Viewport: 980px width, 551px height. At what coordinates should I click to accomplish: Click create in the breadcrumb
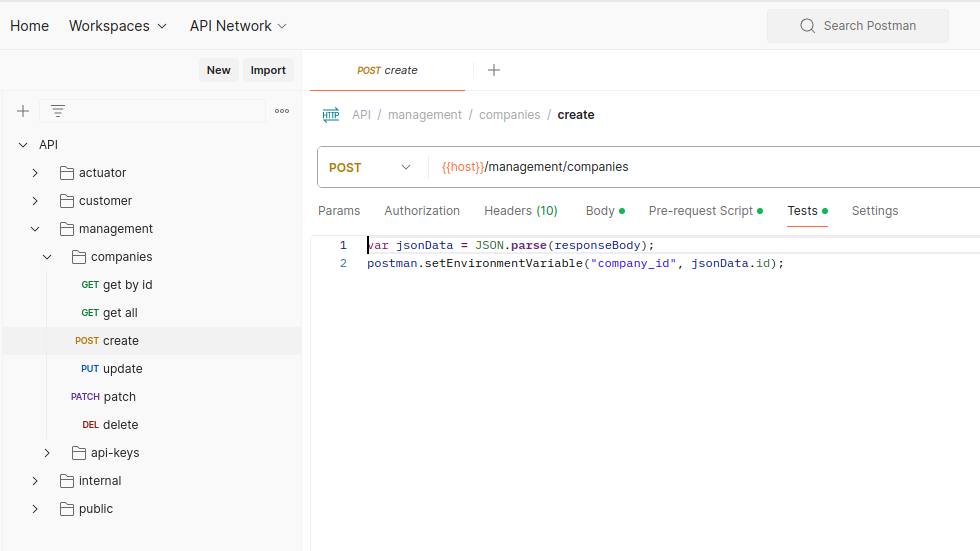coord(576,115)
